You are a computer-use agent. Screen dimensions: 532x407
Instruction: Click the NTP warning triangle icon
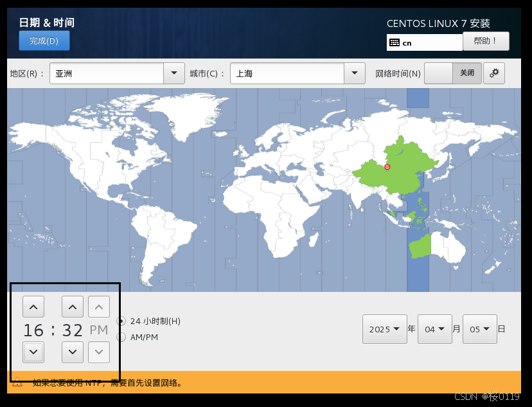pyautogui.click(x=17, y=383)
